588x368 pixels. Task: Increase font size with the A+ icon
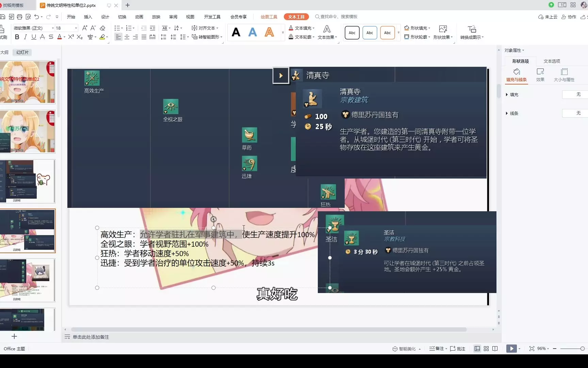pos(85,28)
